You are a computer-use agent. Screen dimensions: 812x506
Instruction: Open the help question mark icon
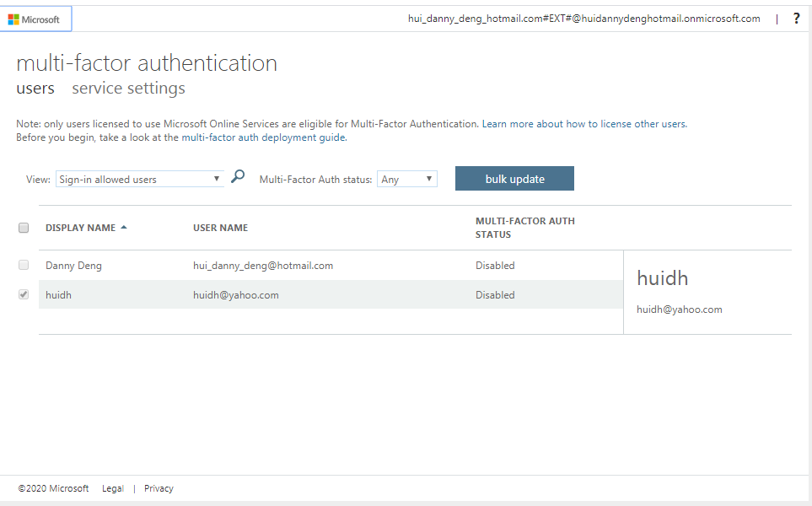click(x=796, y=18)
